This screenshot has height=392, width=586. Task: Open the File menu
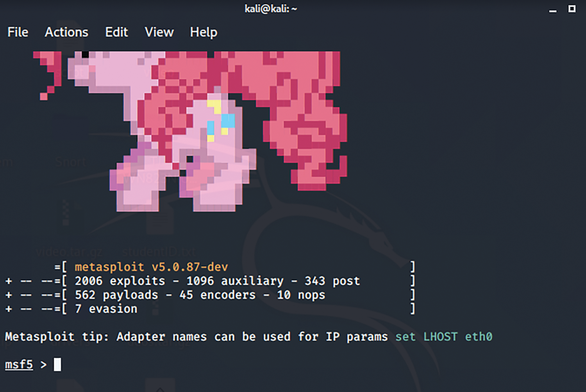point(18,32)
